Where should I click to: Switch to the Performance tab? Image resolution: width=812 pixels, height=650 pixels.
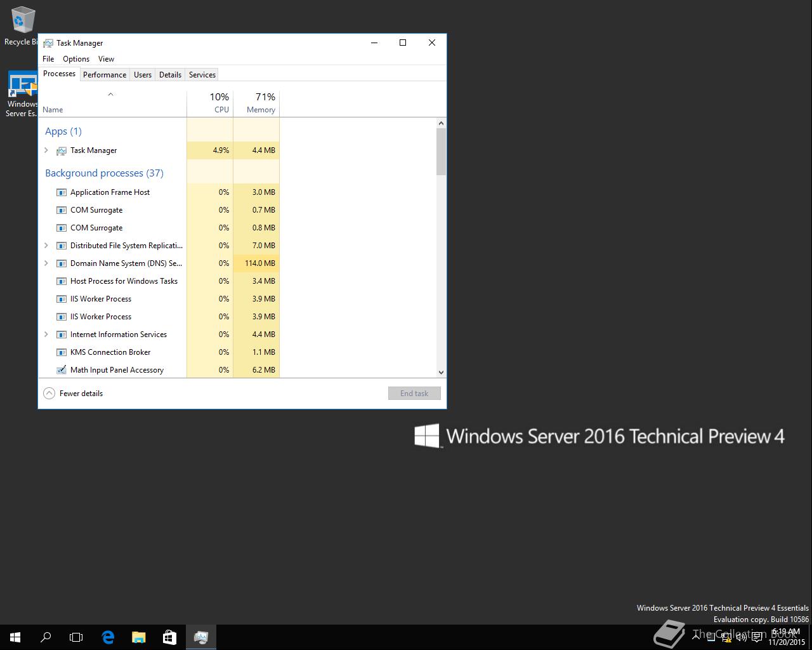coord(105,75)
